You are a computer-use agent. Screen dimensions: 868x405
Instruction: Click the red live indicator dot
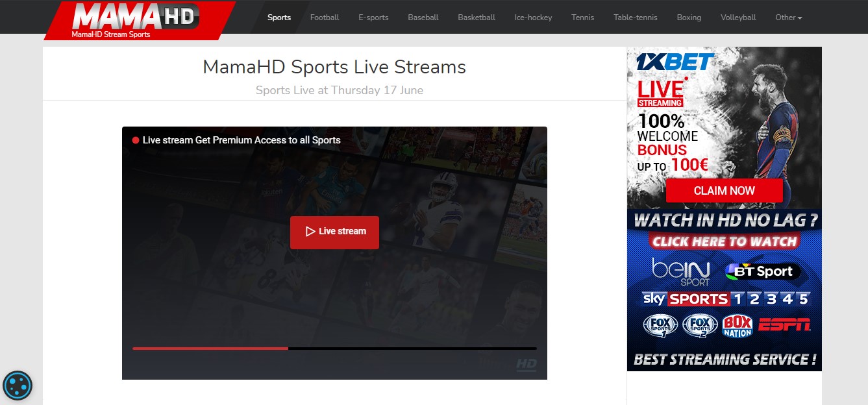coord(136,140)
